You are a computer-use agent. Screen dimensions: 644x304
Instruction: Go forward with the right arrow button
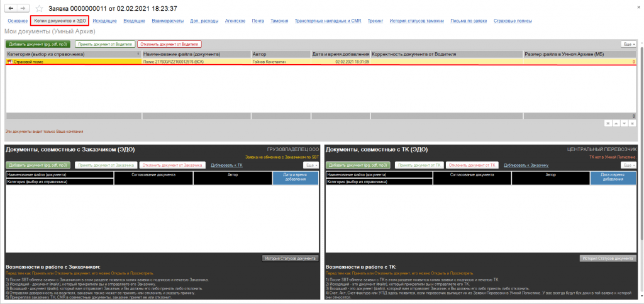point(23,8)
